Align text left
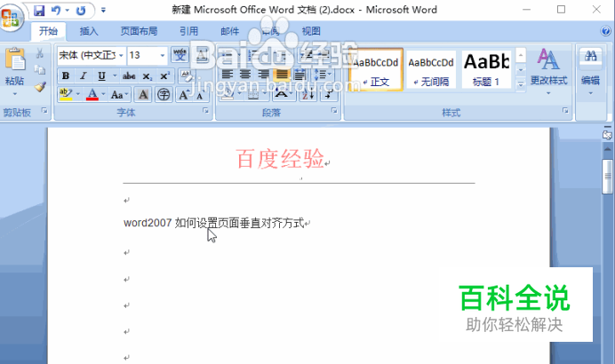 pos(228,75)
